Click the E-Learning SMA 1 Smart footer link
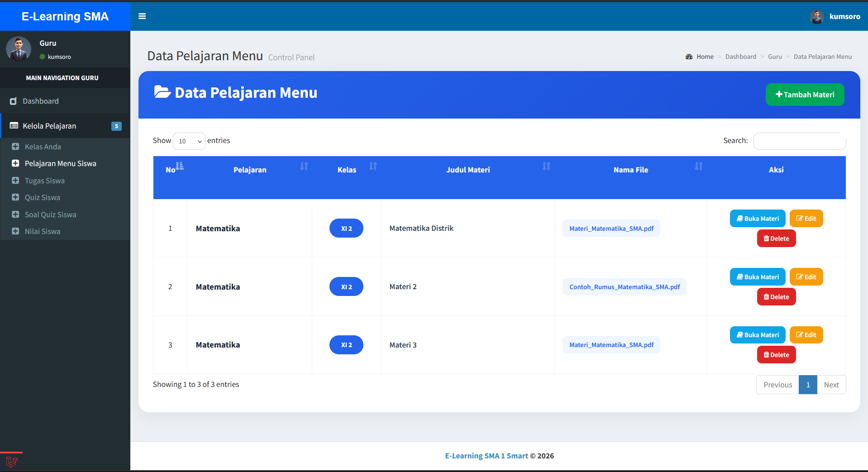This screenshot has width=868, height=472. pos(486,456)
